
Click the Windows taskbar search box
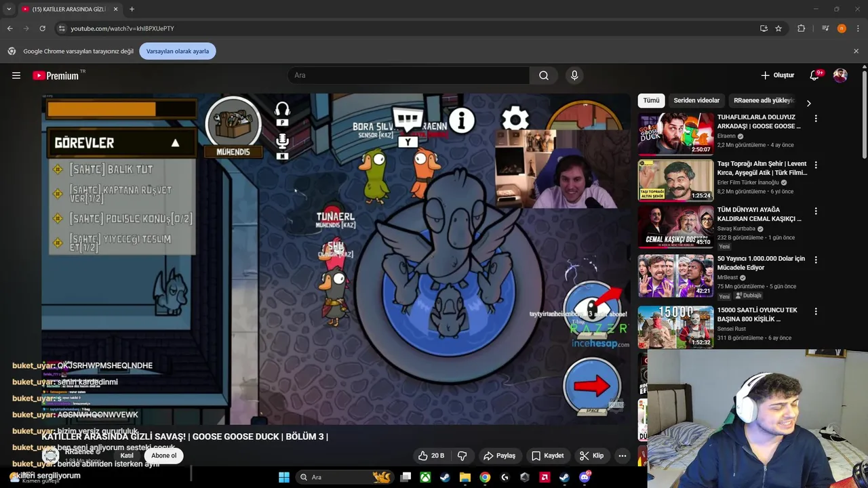click(x=346, y=477)
